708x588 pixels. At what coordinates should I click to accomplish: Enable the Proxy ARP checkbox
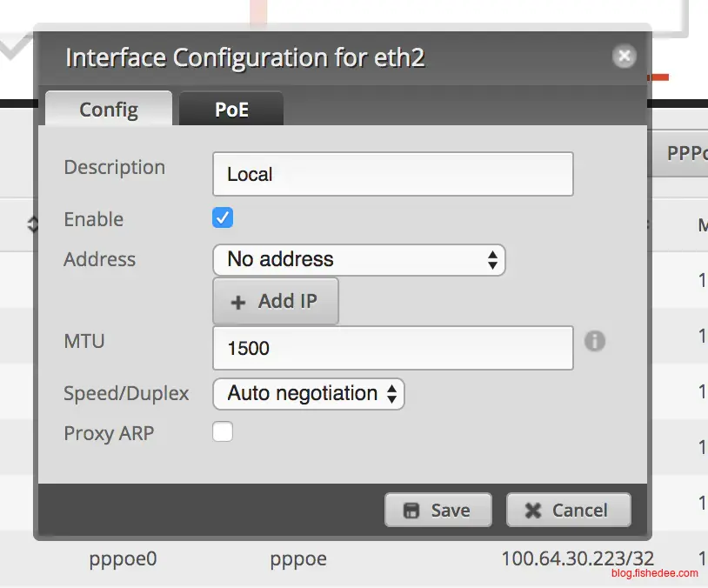pos(224,431)
